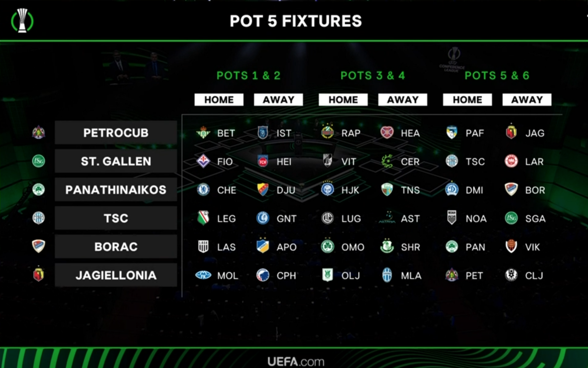Click the Astana logo beside AST
The height and width of the screenshot is (368, 588).
pos(387,218)
